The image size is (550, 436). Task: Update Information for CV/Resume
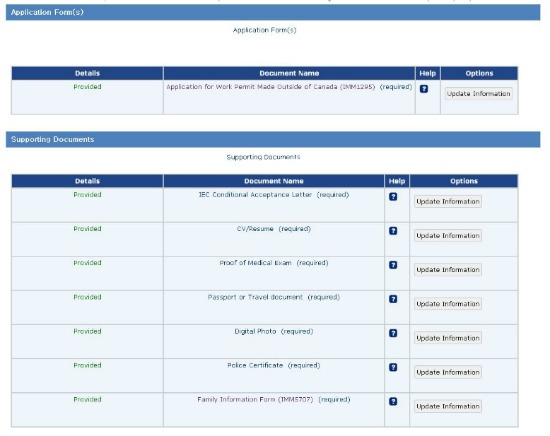pyautogui.click(x=448, y=236)
